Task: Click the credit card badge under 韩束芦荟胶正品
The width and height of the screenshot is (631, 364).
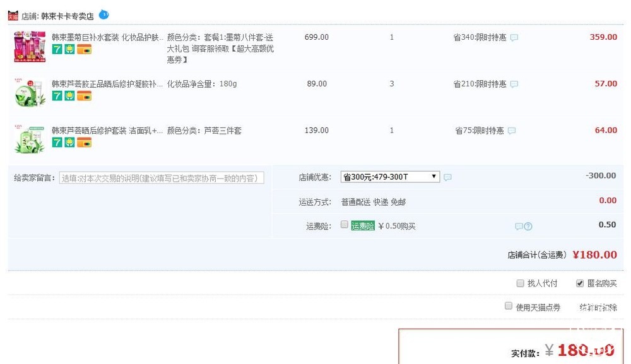Action: point(84,96)
